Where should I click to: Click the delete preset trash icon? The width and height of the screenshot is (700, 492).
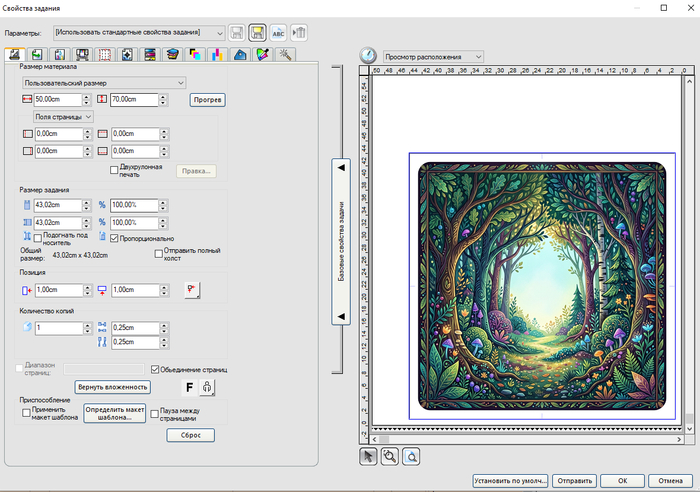pyautogui.click(x=299, y=33)
